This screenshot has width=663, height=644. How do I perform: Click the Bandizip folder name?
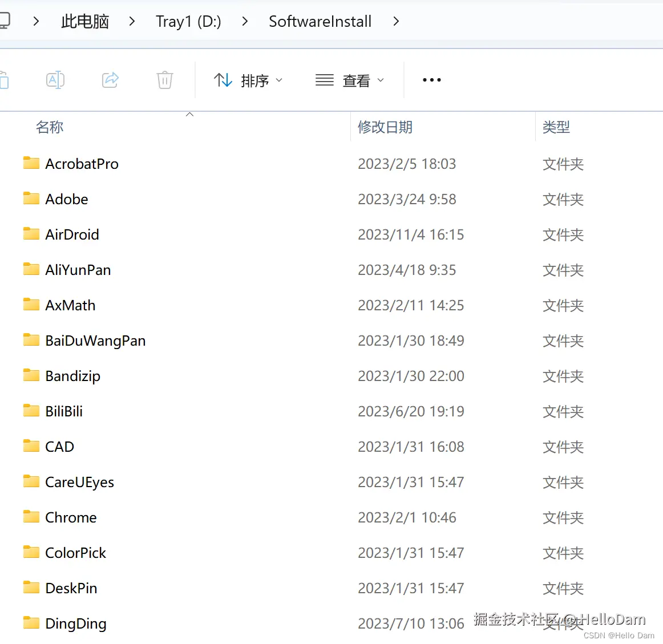tap(72, 376)
